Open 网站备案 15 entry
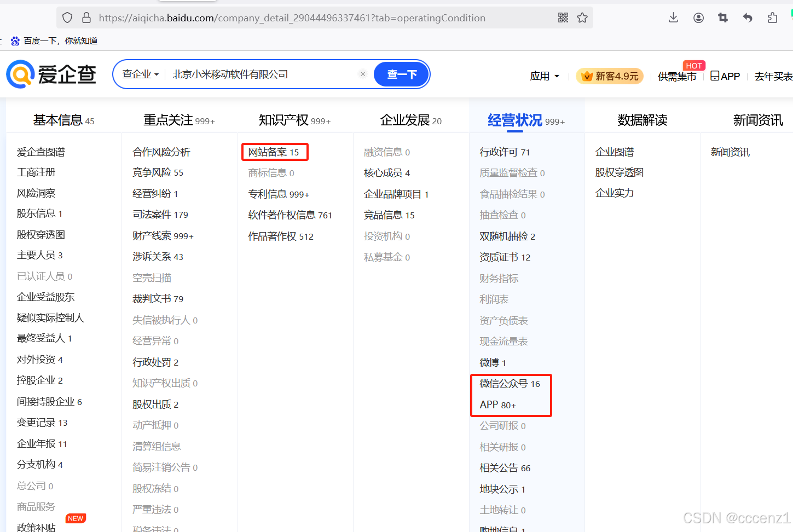 pyautogui.click(x=274, y=152)
